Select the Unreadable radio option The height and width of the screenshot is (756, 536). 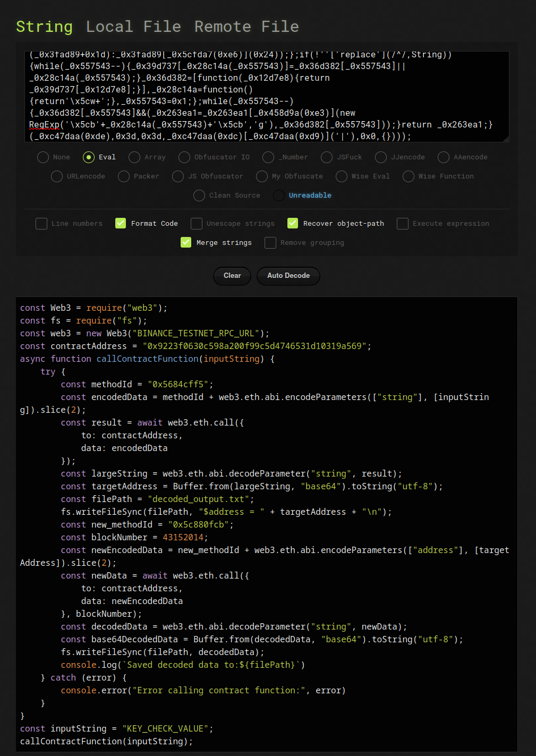279,196
